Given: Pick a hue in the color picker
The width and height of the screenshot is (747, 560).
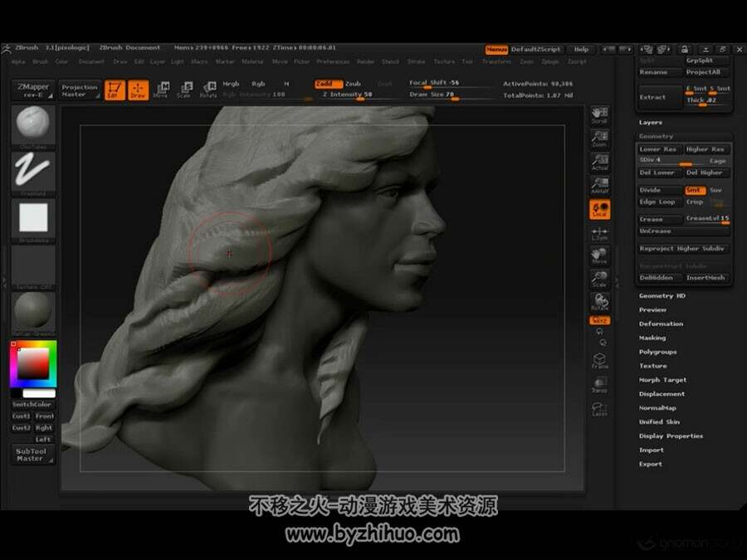Looking at the screenshot, I should pos(33,364).
